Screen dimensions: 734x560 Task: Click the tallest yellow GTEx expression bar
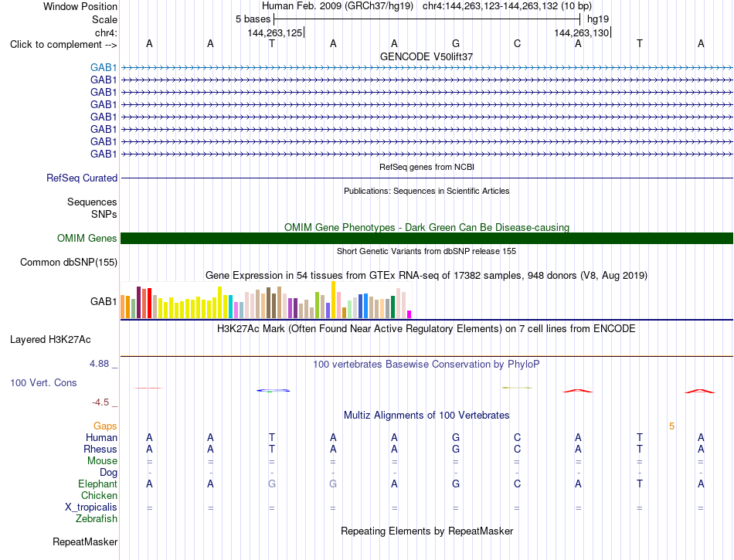point(333,300)
